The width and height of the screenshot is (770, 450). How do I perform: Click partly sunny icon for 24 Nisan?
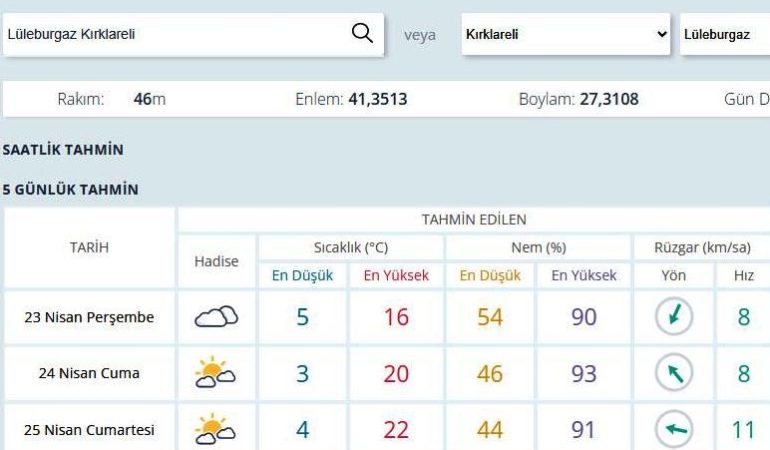point(216,373)
